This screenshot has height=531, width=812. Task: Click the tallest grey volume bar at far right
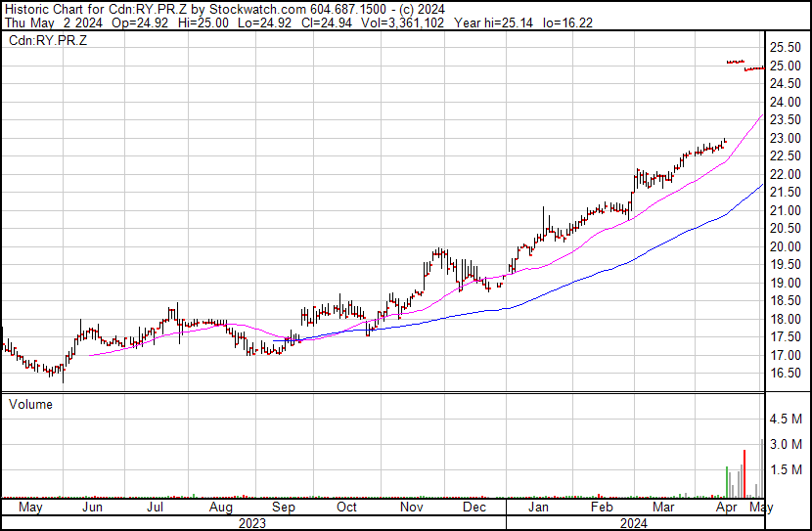click(762, 469)
